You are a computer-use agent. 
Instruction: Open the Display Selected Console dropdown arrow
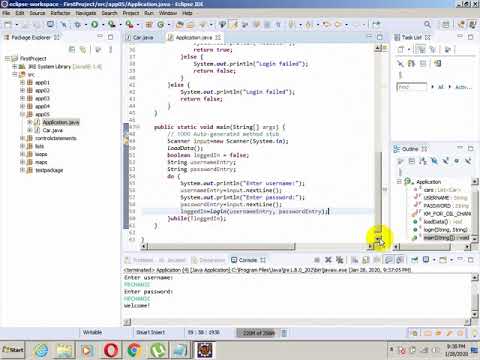pos(434,260)
